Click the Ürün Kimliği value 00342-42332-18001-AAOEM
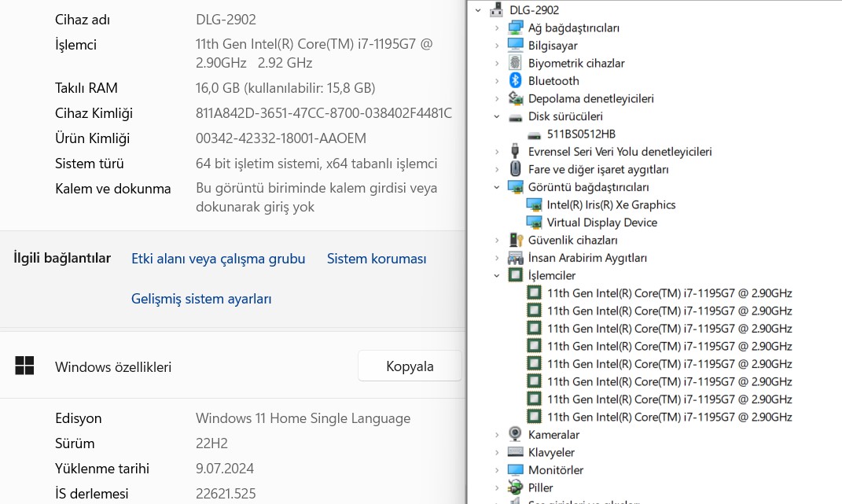 281,138
